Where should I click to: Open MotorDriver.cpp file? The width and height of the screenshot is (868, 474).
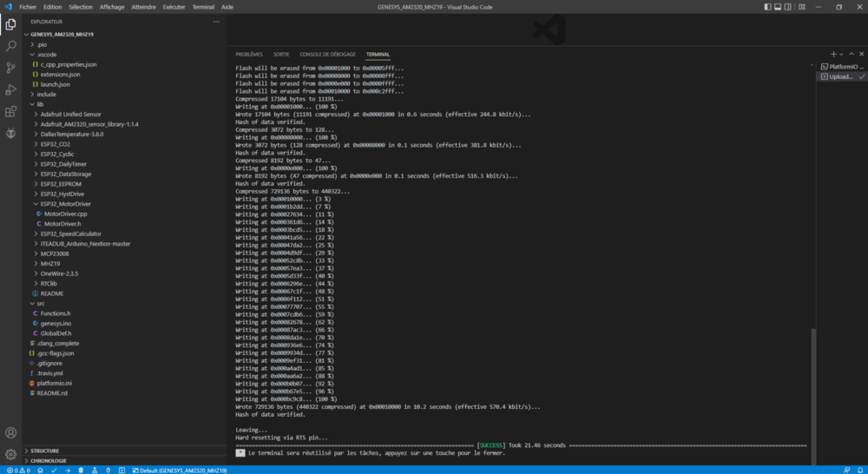tap(65, 214)
